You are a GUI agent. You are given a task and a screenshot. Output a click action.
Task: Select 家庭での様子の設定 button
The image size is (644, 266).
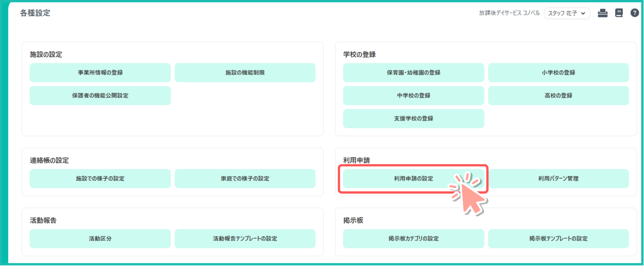[x=245, y=179]
